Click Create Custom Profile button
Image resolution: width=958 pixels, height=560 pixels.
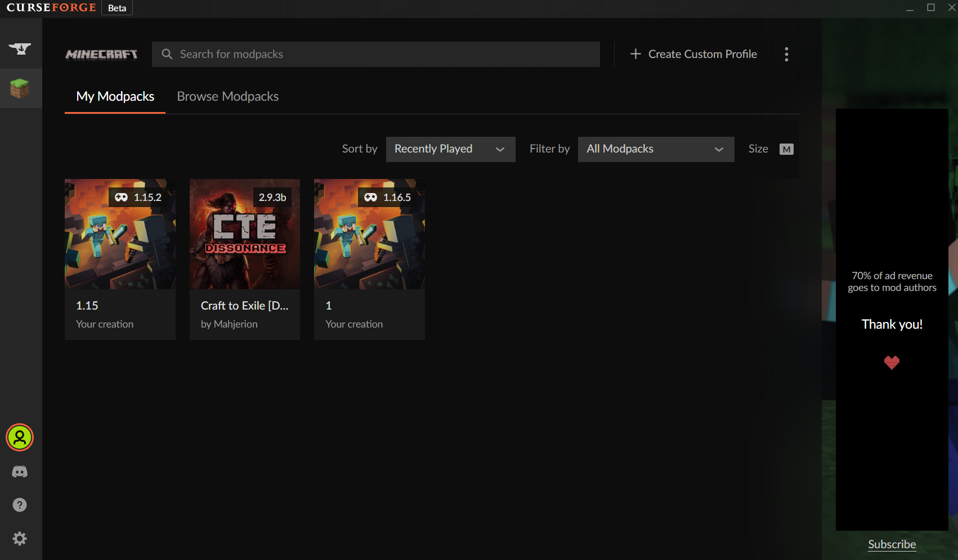[693, 54]
